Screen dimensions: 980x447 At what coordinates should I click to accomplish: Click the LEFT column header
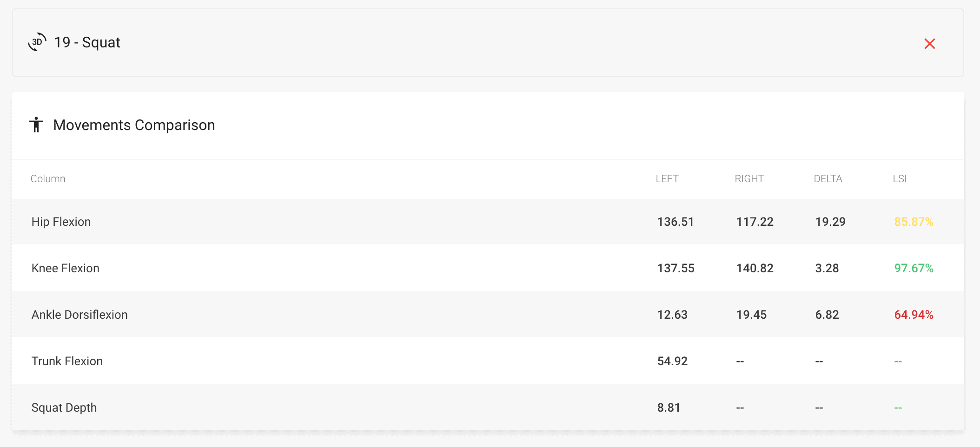667,179
